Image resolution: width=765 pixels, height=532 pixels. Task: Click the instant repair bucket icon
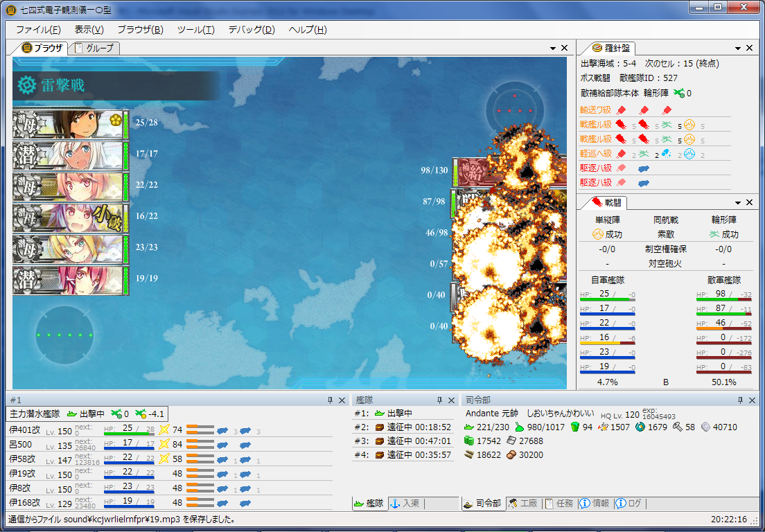(x=572, y=427)
